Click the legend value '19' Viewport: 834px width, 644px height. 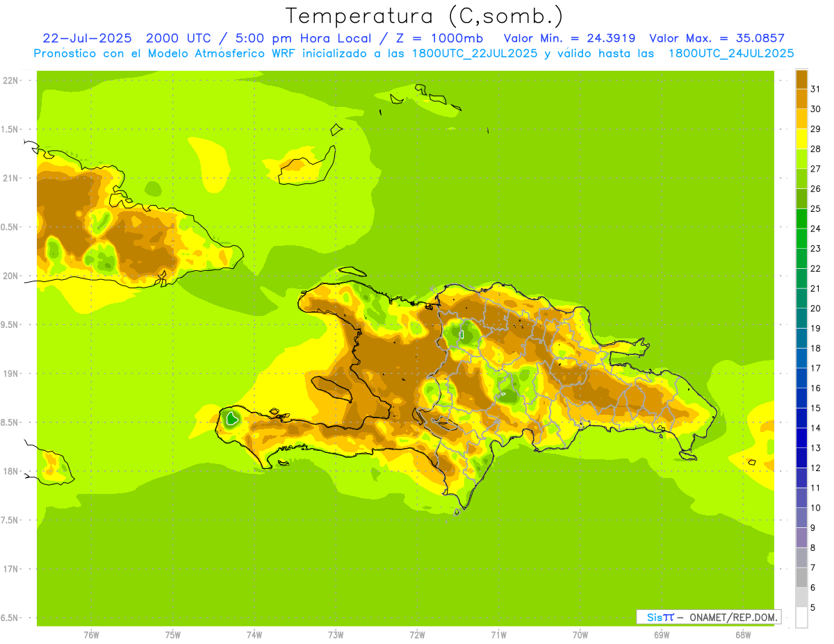[x=816, y=328]
